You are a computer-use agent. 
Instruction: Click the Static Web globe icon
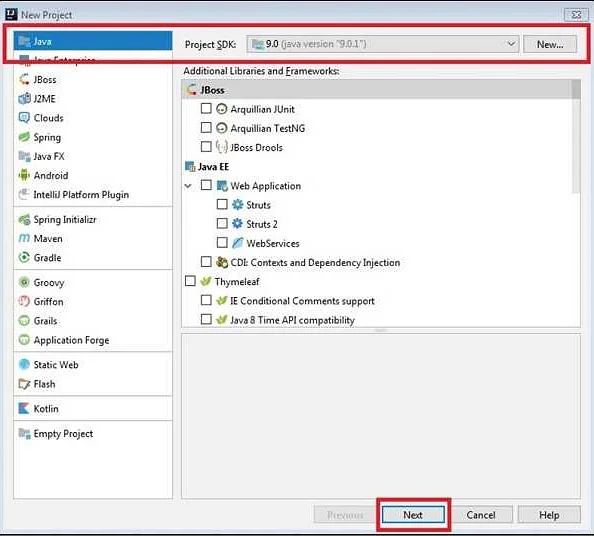coord(24,364)
